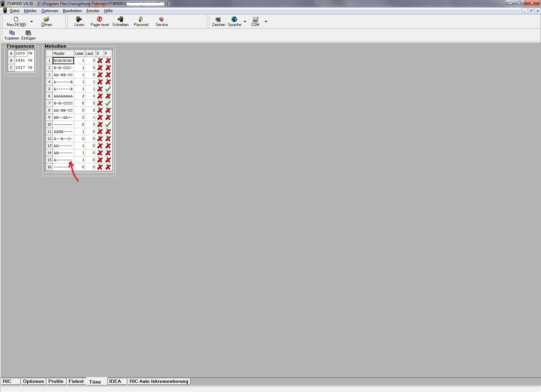Viewport: 541px width, 392px height.
Task: Open the Melder menu
Action: pos(30,11)
